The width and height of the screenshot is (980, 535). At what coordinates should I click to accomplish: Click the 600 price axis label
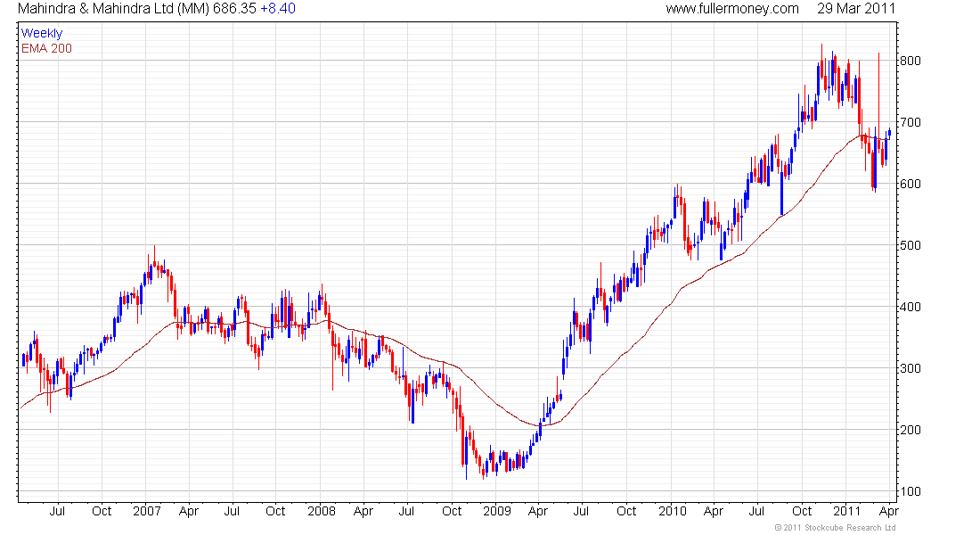tap(910, 184)
